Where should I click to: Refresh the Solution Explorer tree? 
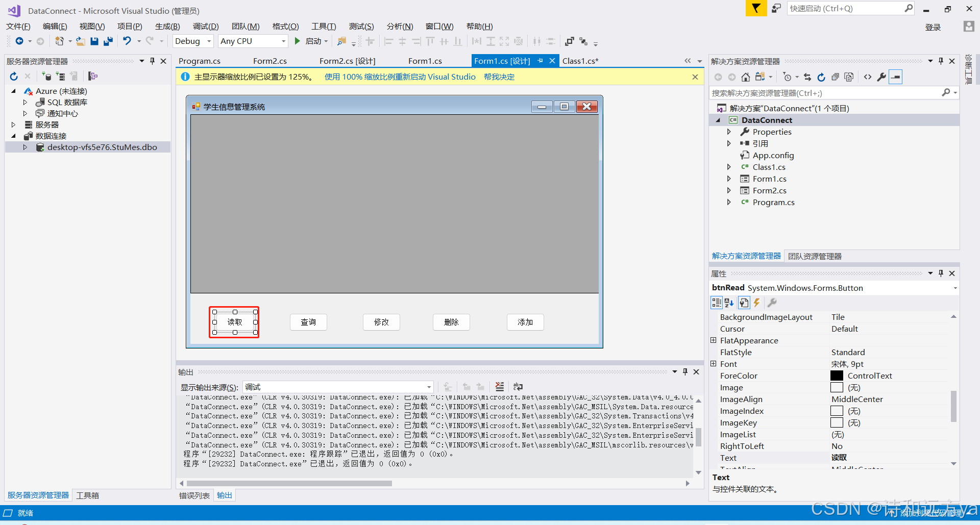tap(821, 77)
